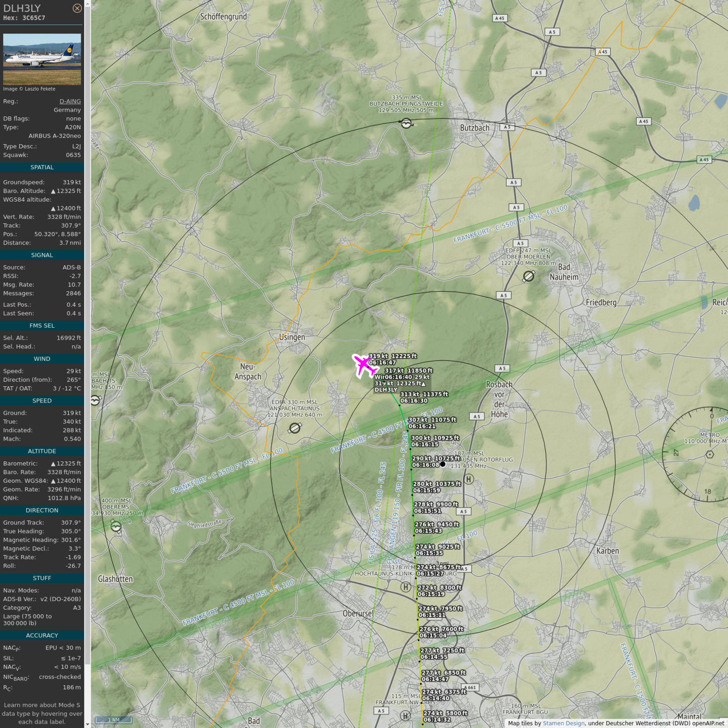
Task: Click the Anspach/Taunus EDFA airfield icon
Action: pos(295,428)
